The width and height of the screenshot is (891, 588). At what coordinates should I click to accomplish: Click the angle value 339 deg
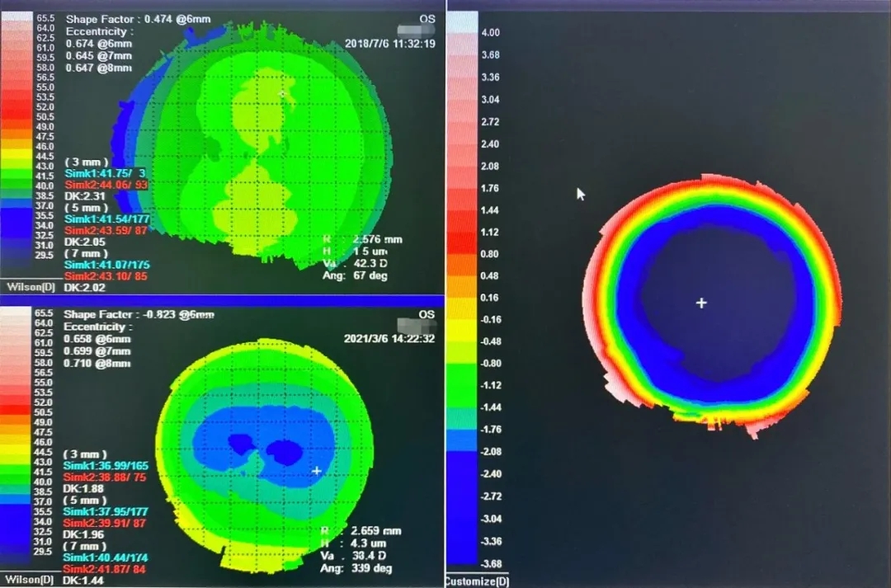pyautogui.click(x=371, y=568)
